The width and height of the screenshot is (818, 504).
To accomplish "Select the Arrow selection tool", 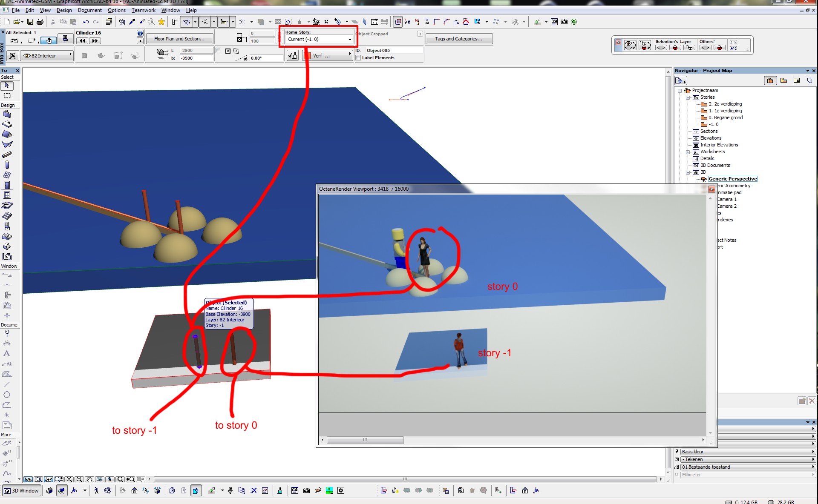I will [7, 86].
